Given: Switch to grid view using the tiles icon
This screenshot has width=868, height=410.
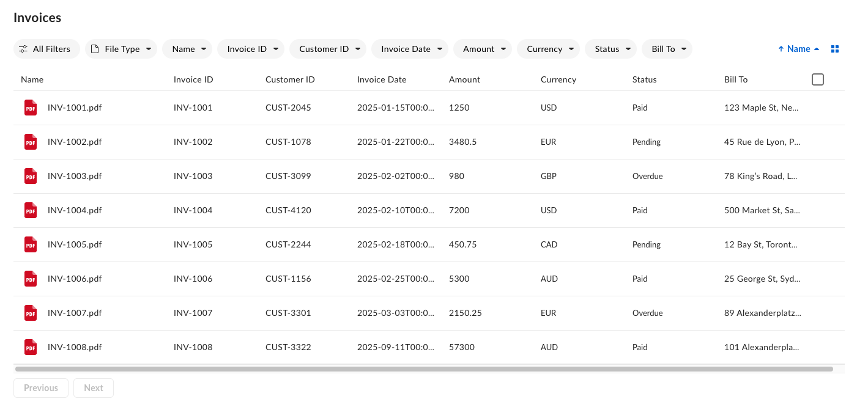Looking at the screenshot, I should tap(834, 48).
